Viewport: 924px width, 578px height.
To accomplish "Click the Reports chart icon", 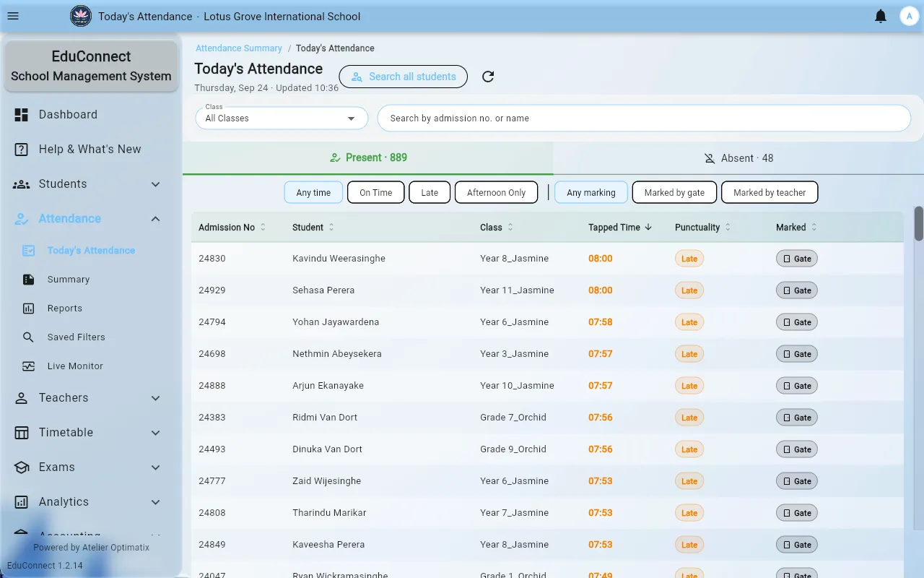I will (29, 309).
